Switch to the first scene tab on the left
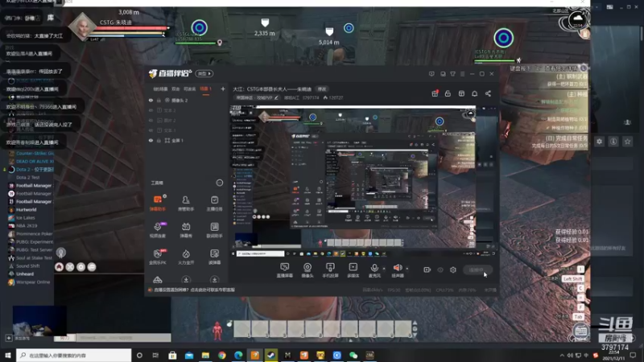This screenshot has width=644, height=362. 160,89
